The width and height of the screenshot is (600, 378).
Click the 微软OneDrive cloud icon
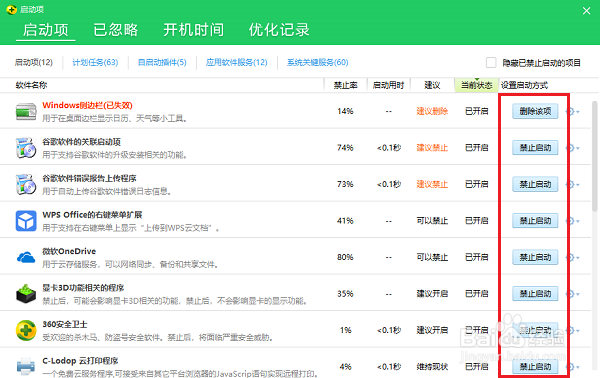point(26,257)
